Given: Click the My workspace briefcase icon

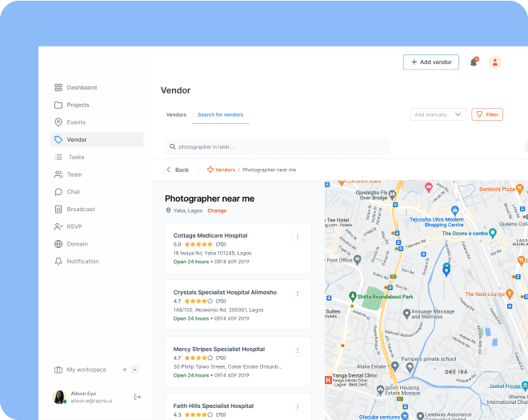Looking at the screenshot, I should click(58, 370).
